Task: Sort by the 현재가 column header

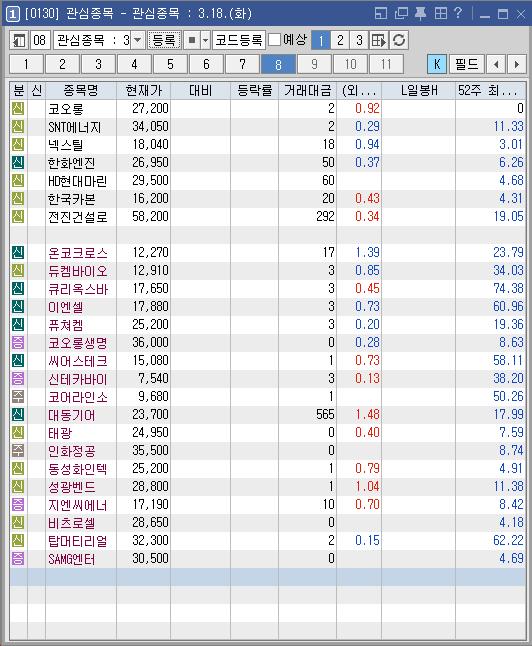Action: point(143,90)
